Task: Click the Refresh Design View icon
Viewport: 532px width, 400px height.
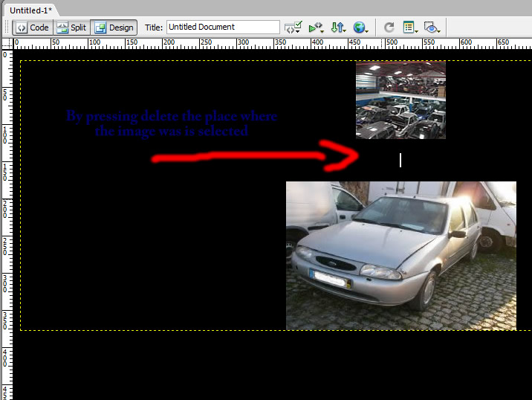Action: [389, 28]
